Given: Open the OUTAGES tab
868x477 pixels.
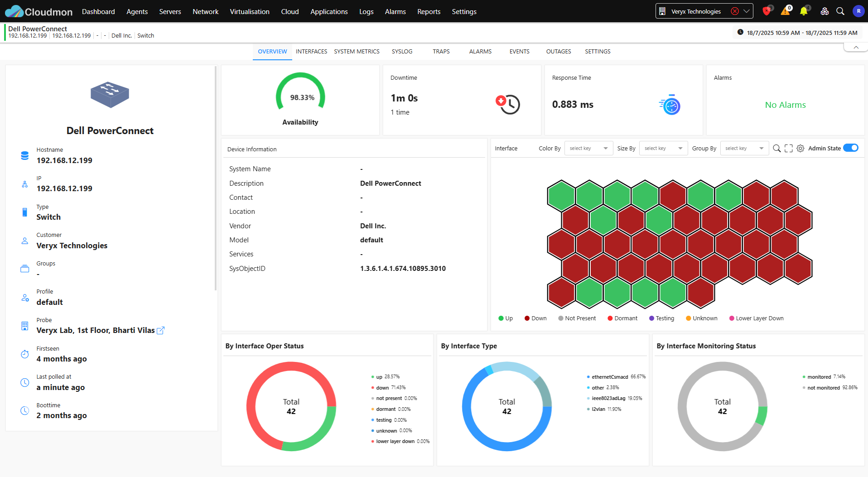Looking at the screenshot, I should [559, 52].
